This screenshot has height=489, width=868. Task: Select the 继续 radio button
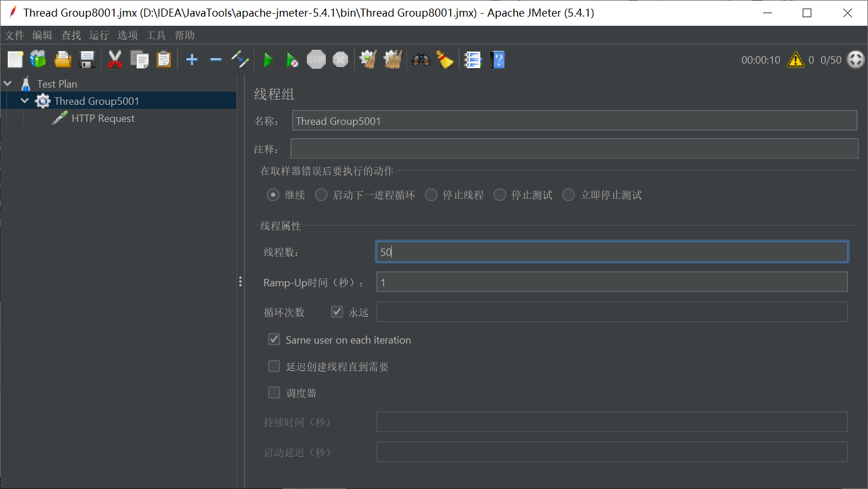pos(273,195)
